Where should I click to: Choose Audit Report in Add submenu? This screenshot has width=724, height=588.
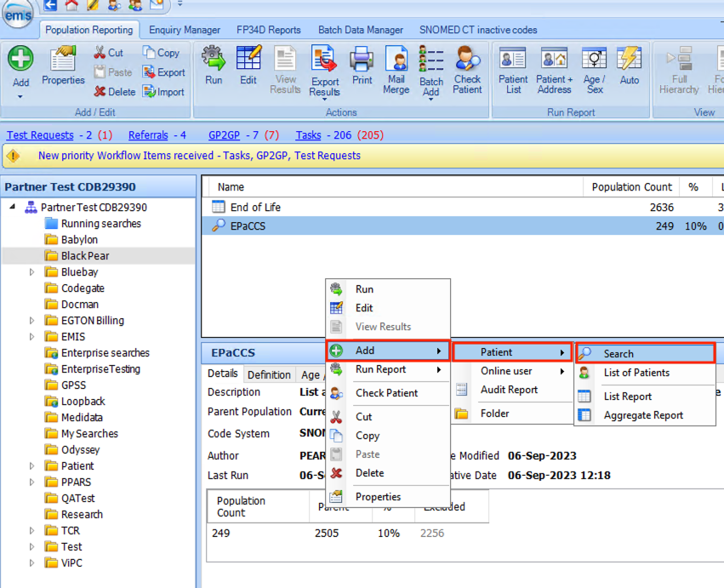[512, 390]
